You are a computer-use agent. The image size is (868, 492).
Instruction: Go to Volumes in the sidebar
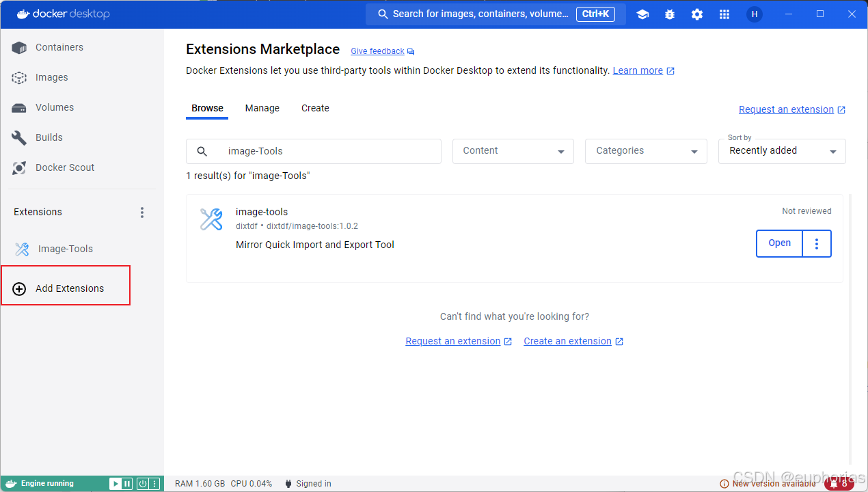(x=82, y=107)
